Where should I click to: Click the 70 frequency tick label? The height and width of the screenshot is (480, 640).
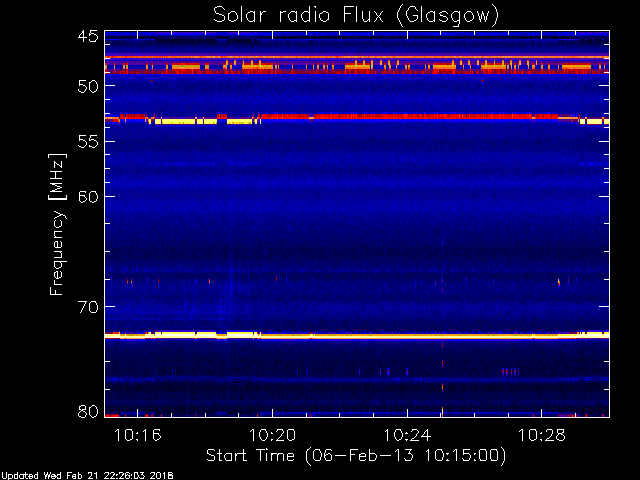88,307
